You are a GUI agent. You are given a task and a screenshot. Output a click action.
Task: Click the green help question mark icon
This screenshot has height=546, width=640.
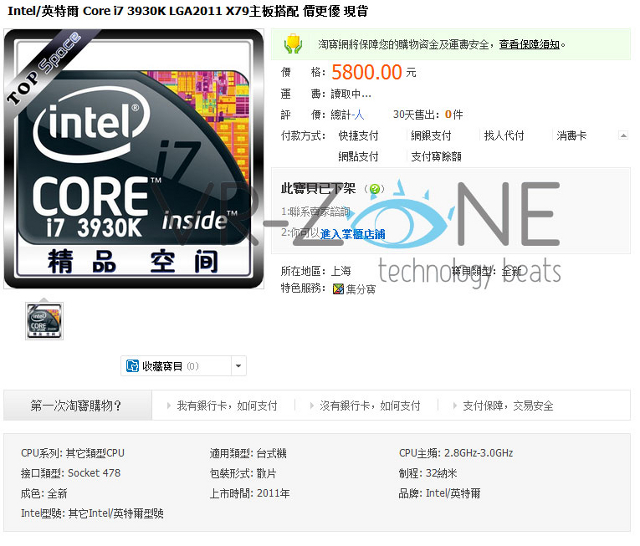pyautogui.click(x=374, y=189)
